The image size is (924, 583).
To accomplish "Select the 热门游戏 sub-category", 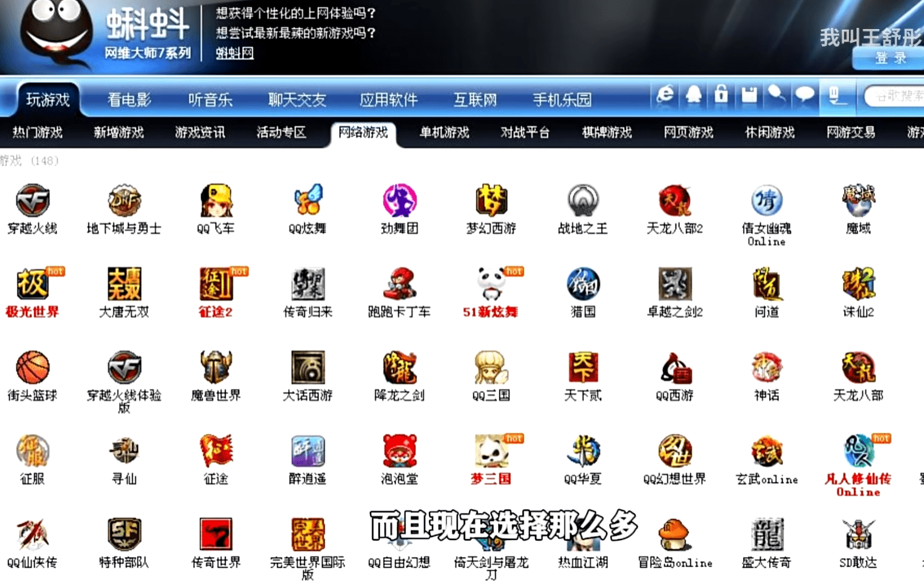I will [x=37, y=132].
